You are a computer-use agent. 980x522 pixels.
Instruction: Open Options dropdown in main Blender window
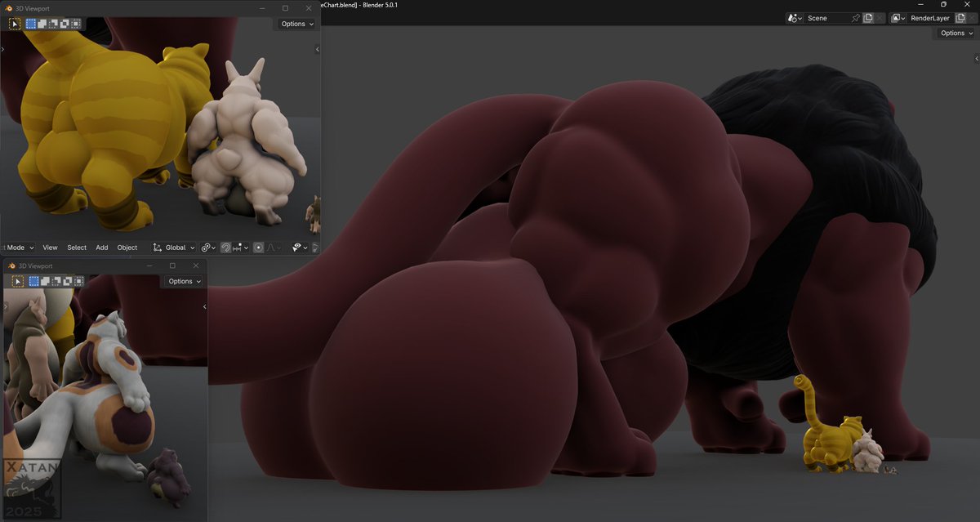pos(955,33)
